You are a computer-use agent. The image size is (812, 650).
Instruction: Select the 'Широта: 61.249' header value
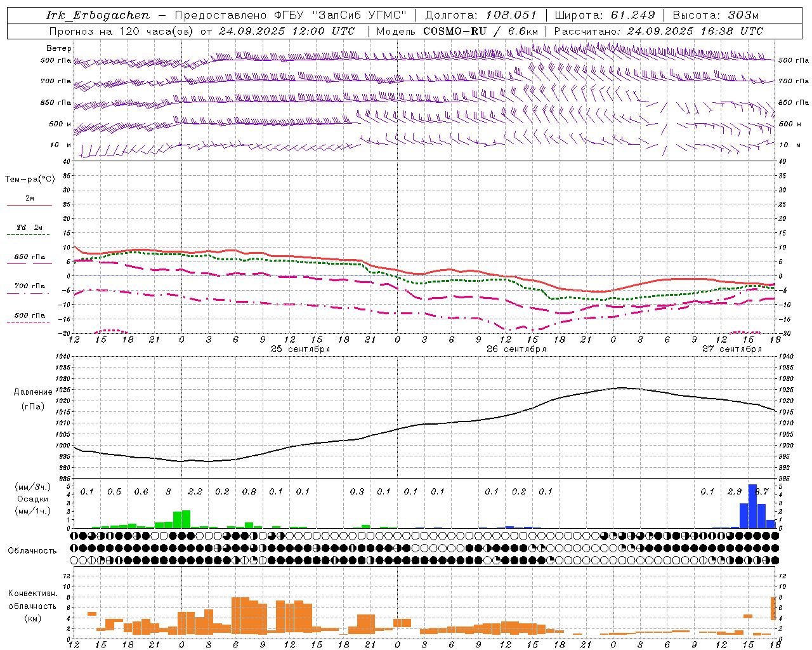coord(605,15)
